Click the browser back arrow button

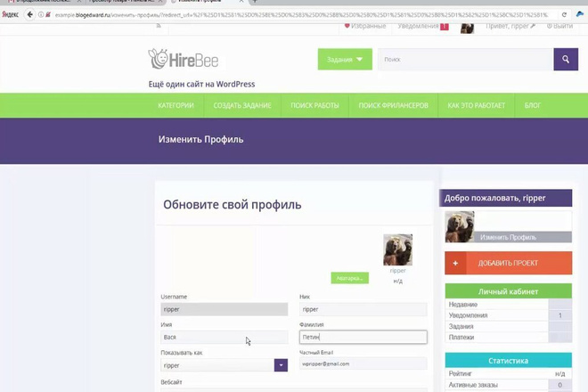coord(29,14)
